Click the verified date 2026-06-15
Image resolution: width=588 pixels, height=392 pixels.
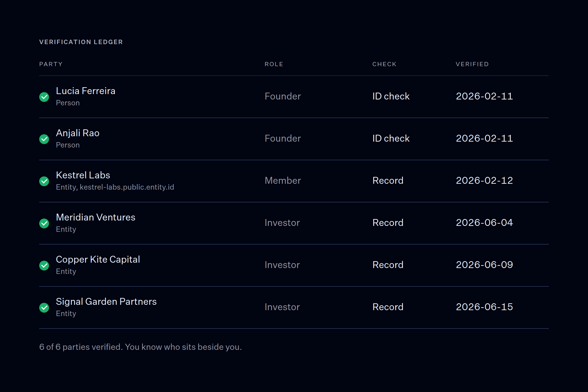485,307
